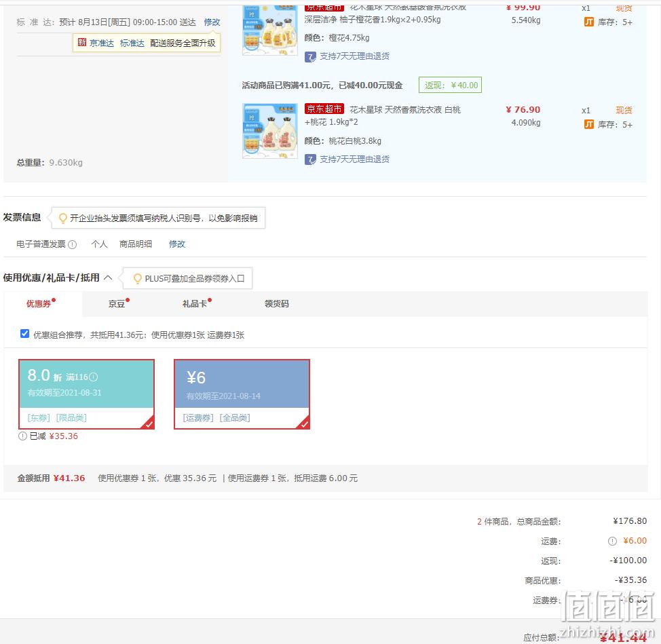The image size is (661, 644).
Task: Click the info icon beside 电子普通发票
Action: tap(73, 244)
